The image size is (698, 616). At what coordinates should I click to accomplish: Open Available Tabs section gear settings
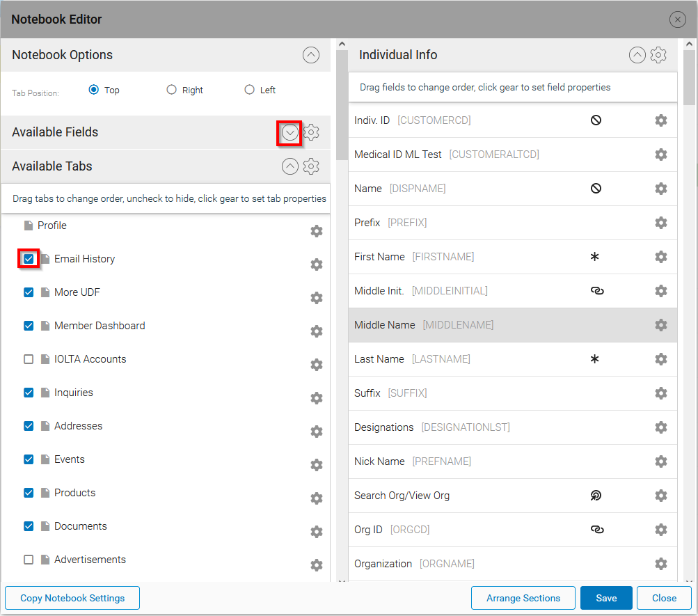311,166
